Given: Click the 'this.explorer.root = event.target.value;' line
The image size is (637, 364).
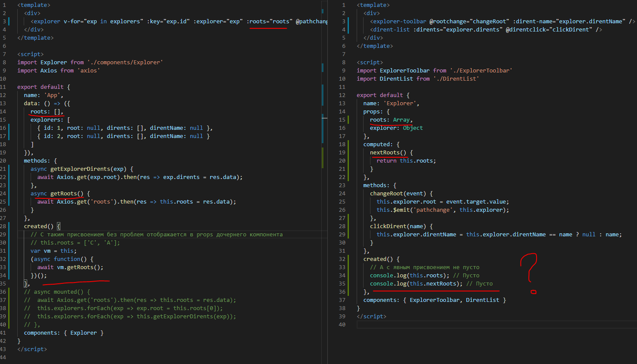Looking at the screenshot, I should pyautogui.click(x=443, y=201).
